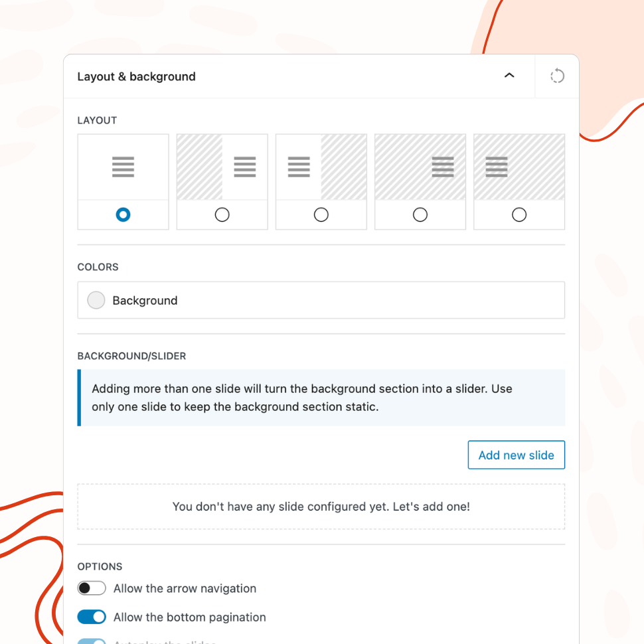Click the Background label in the Colors row
This screenshot has width=644, height=644.
tap(145, 301)
